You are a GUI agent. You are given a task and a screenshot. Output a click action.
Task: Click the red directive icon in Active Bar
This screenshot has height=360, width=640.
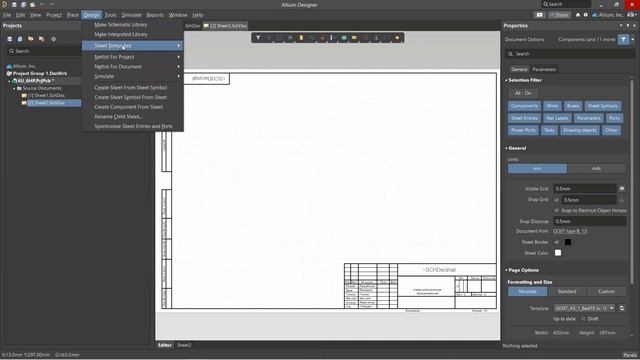(365, 38)
